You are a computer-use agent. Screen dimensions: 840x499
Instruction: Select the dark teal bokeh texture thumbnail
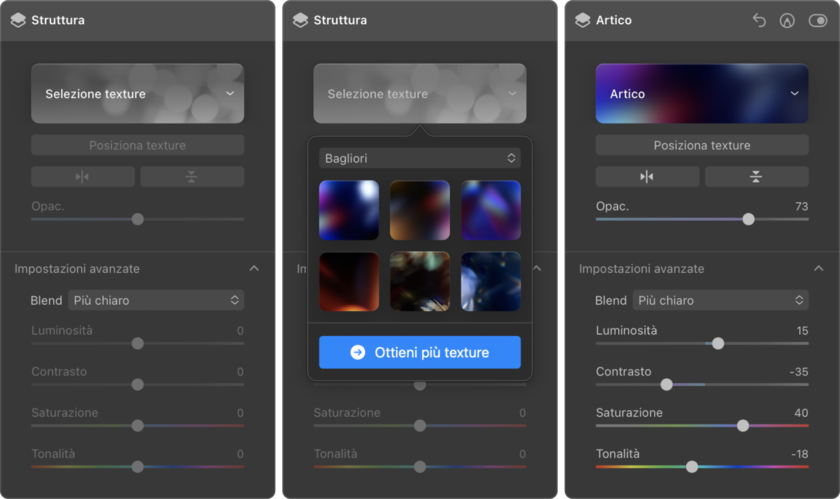tap(419, 281)
